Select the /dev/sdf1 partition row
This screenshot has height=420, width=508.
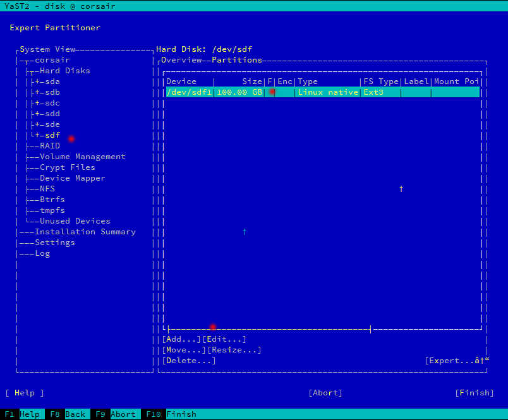(323, 92)
